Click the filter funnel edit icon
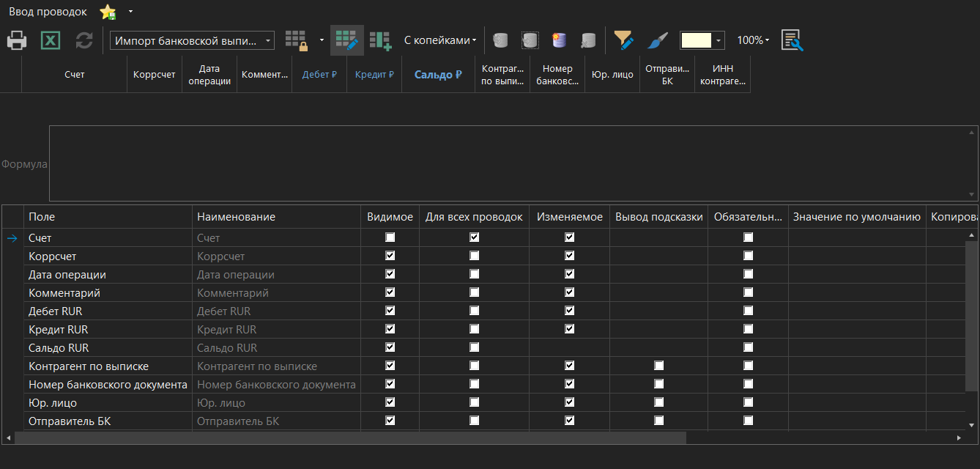The width and height of the screenshot is (980, 469). click(x=624, y=40)
